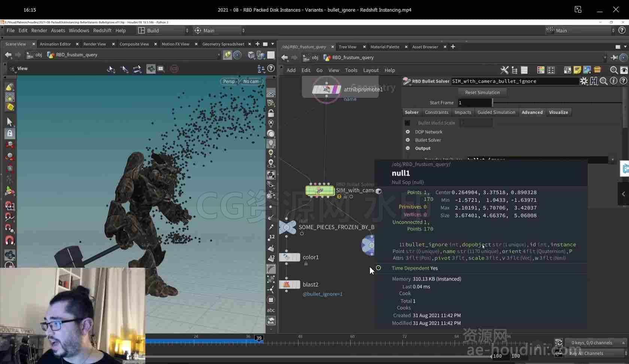Collapse the Output section

[408, 148]
